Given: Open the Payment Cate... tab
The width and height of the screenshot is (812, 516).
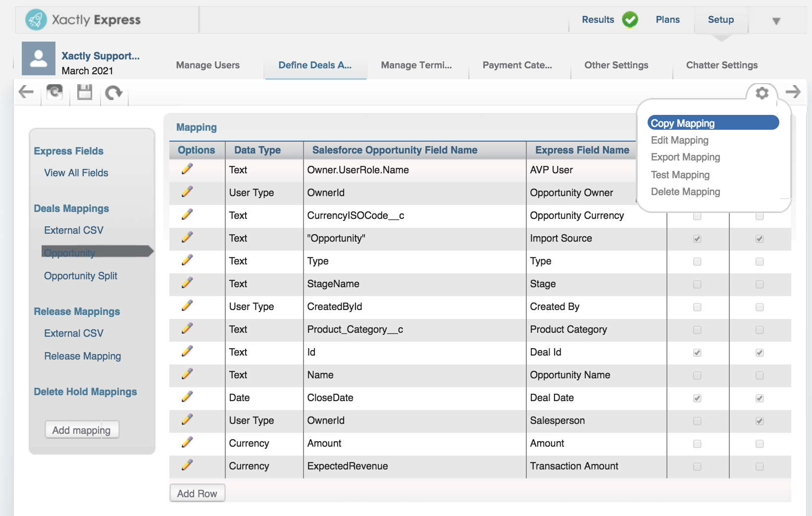Looking at the screenshot, I should [517, 65].
